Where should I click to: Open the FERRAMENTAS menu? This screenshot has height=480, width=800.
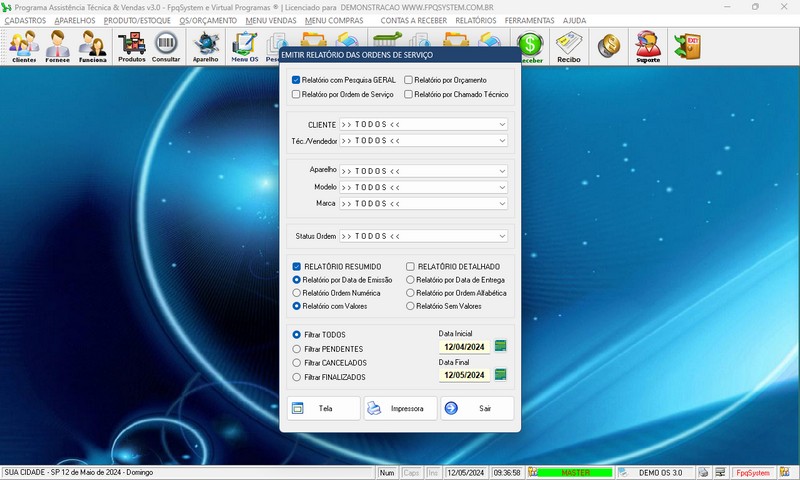(x=530, y=20)
